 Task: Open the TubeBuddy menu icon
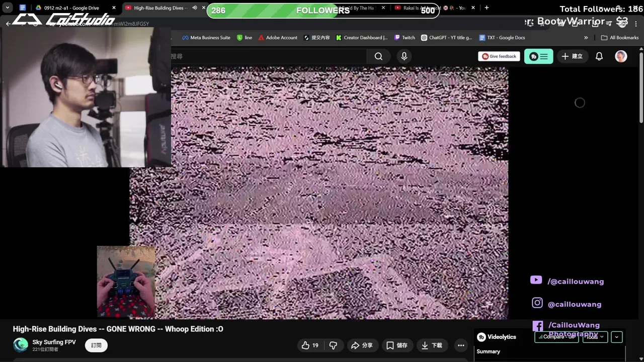click(x=538, y=56)
